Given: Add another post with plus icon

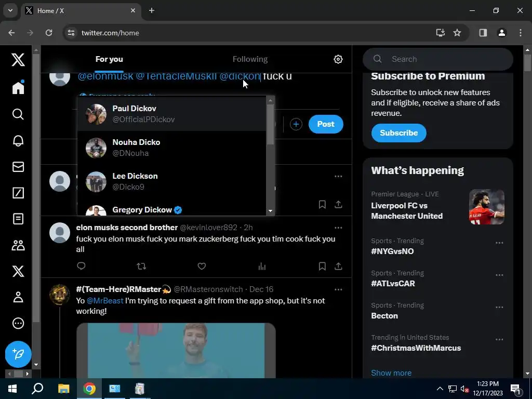Looking at the screenshot, I should tap(296, 124).
